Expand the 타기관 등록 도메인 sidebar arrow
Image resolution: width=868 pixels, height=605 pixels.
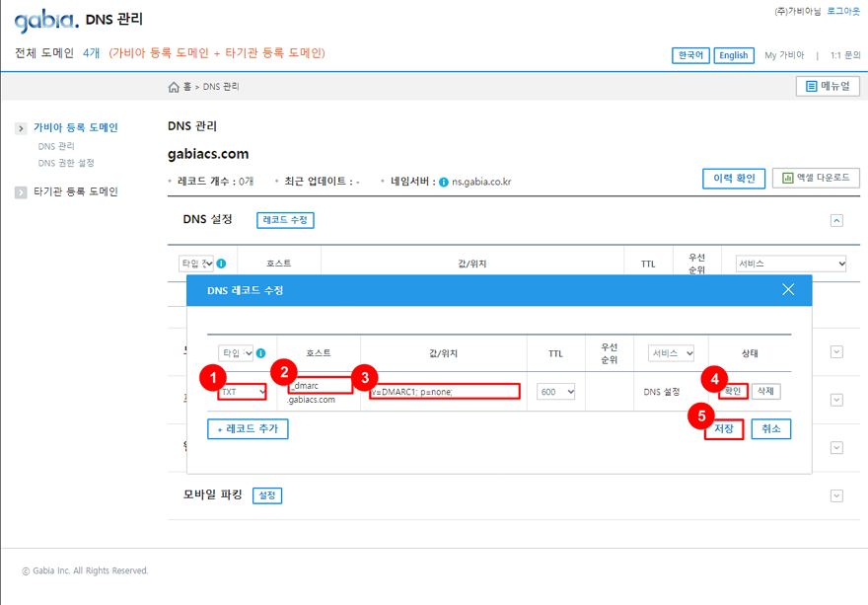(21, 192)
